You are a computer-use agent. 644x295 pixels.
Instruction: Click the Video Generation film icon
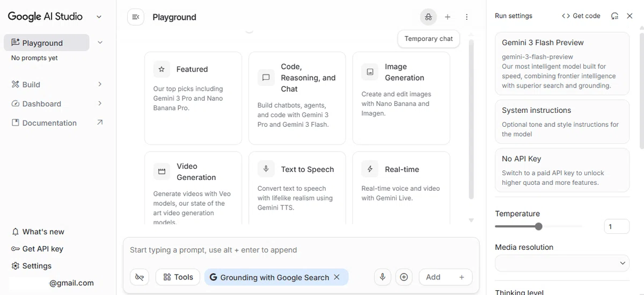click(162, 172)
